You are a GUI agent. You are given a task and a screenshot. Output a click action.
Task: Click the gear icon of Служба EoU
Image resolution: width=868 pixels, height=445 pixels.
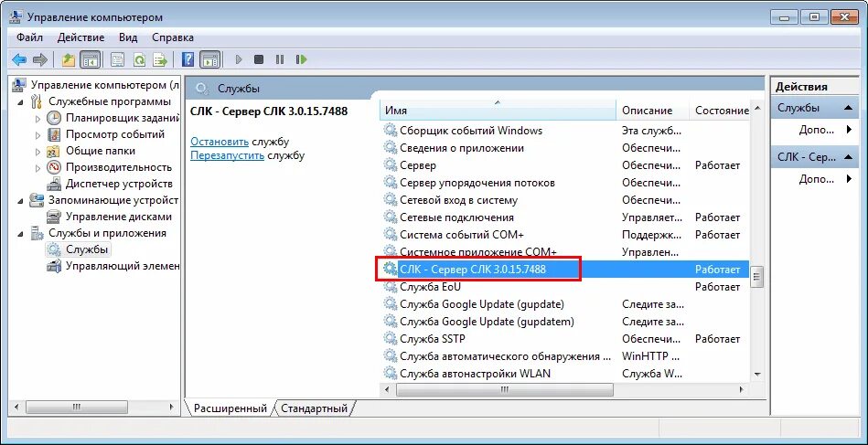point(391,287)
